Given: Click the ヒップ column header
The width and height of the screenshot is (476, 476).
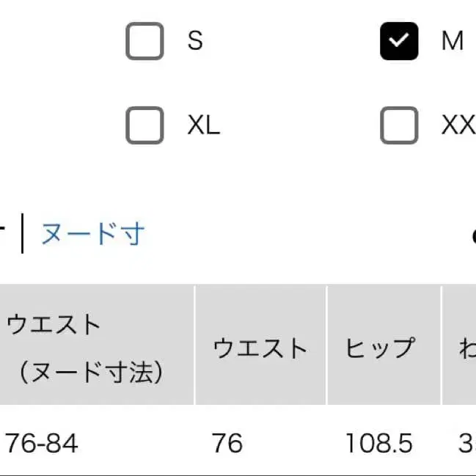Looking at the screenshot, I should pyautogui.click(x=381, y=348).
